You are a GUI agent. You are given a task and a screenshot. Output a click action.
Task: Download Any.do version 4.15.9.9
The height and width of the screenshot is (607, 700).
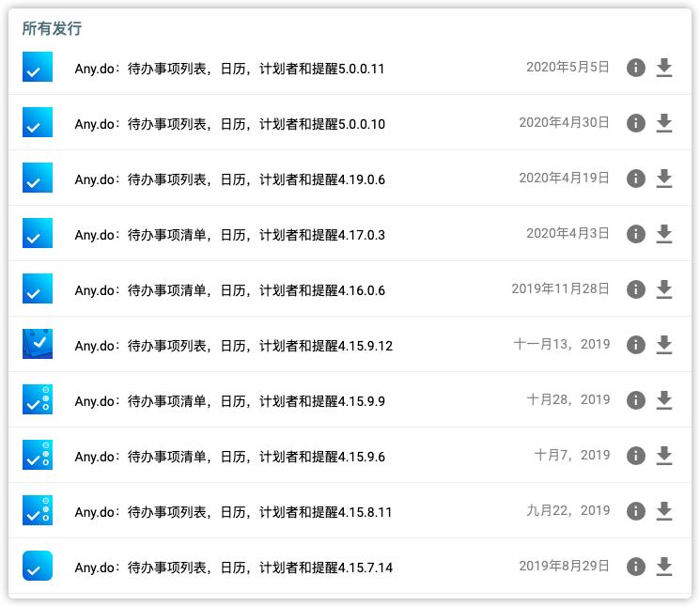point(664,400)
